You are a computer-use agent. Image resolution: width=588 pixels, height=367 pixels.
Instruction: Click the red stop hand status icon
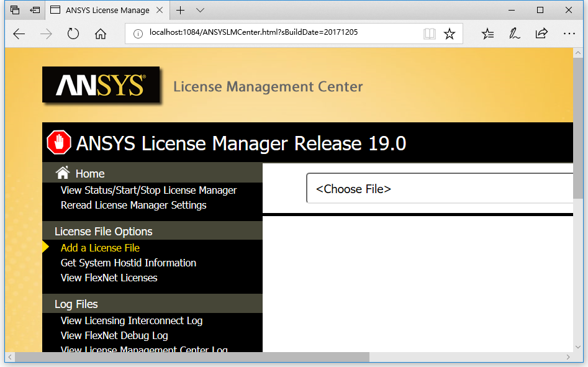(59, 142)
